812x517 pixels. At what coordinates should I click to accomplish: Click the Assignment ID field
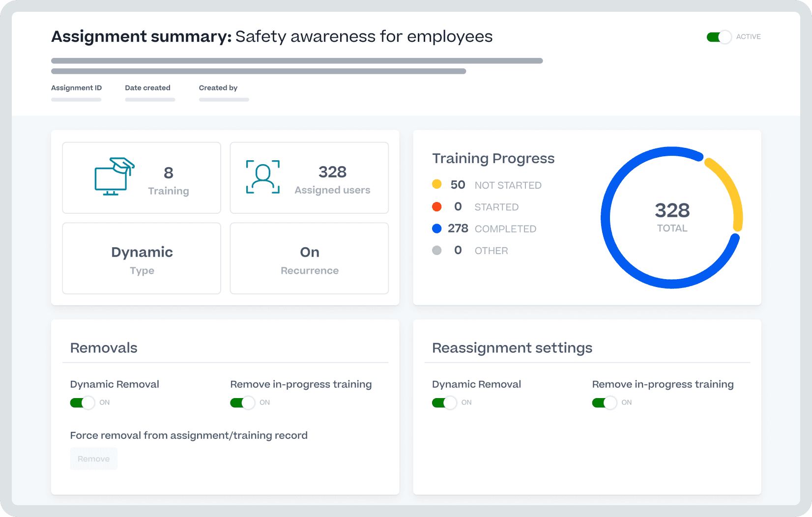coord(76,93)
